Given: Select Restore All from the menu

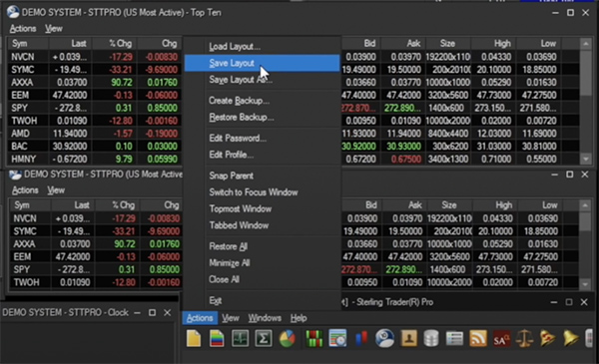Looking at the screenshot, I should 262,246.
